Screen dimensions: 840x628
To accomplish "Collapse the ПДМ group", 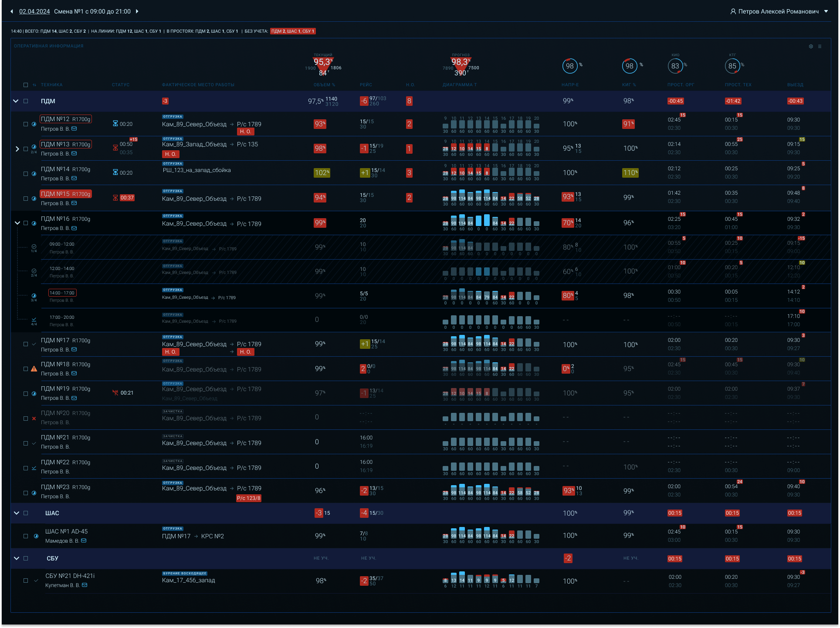I will pyautogui.click(x=16, y=101).
